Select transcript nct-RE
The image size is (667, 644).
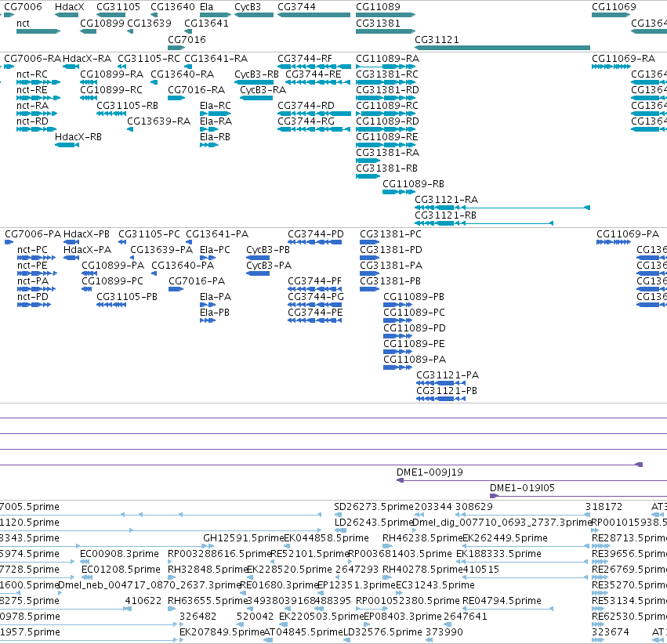(x=38, y=98)
